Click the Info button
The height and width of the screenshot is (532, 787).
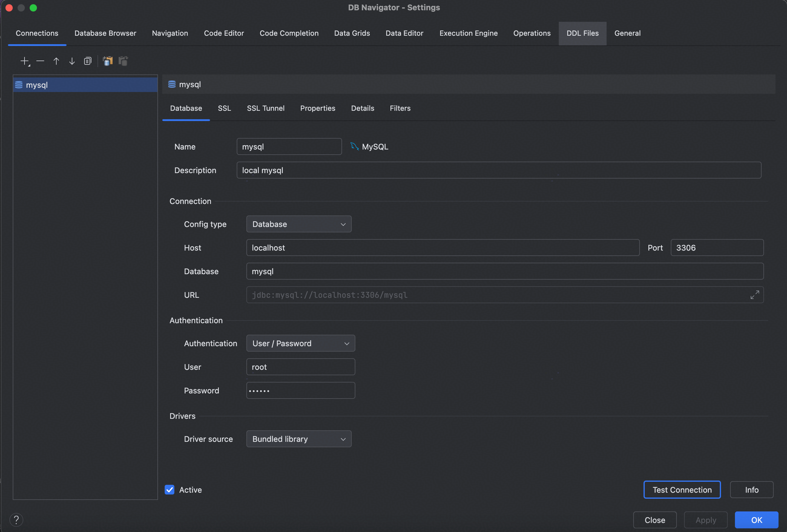click(751, 489)
